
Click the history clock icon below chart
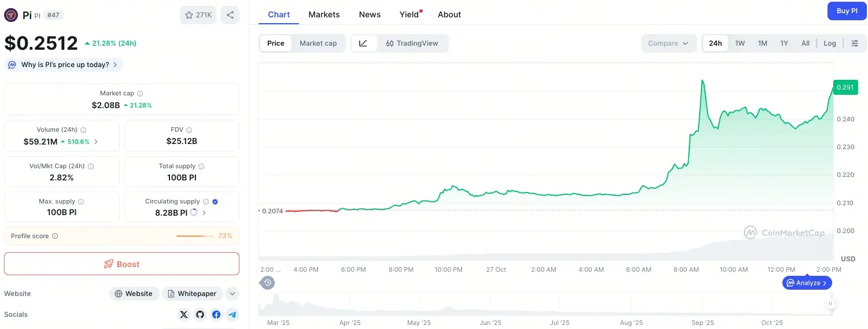point(267,283)
